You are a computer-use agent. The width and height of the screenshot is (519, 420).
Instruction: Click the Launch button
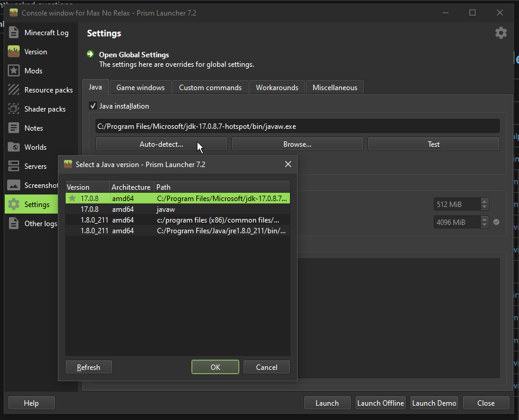coord(327,403)
